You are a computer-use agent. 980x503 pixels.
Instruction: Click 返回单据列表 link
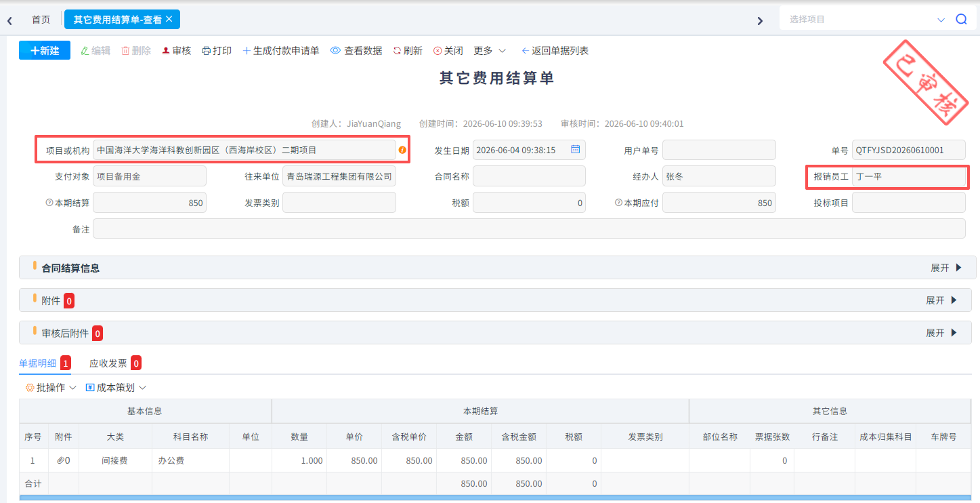pyautogui.click(x=555, y=51)
